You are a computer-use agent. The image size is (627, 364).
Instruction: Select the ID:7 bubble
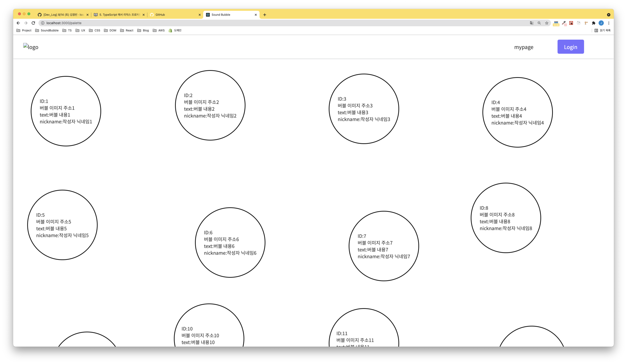(384, 246)
